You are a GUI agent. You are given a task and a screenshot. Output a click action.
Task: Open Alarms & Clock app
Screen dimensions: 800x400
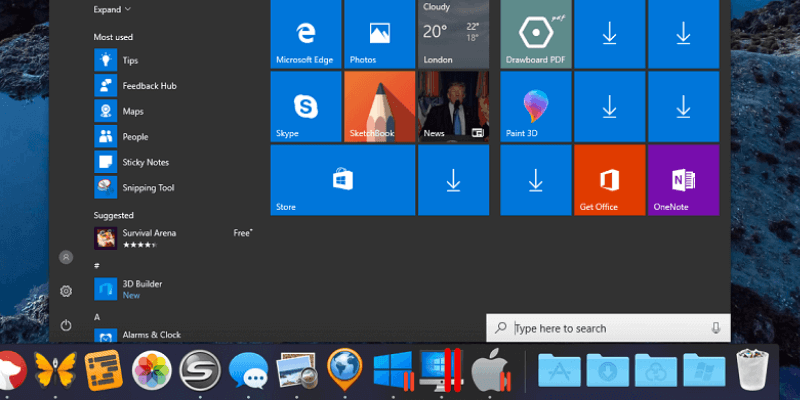pos(173,335)
